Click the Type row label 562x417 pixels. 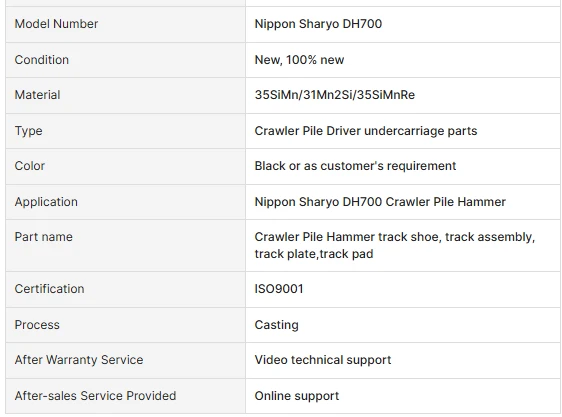tap(28, 131)
